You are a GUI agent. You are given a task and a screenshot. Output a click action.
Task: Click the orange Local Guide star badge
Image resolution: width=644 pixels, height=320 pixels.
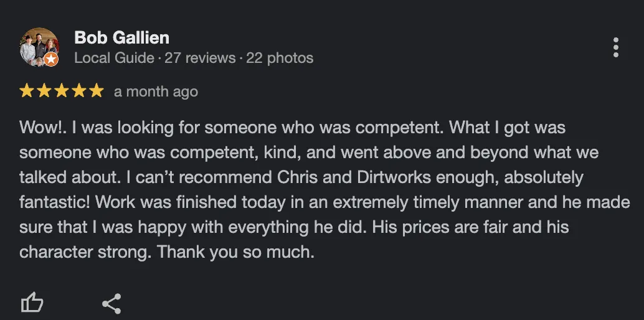[51, 59]
